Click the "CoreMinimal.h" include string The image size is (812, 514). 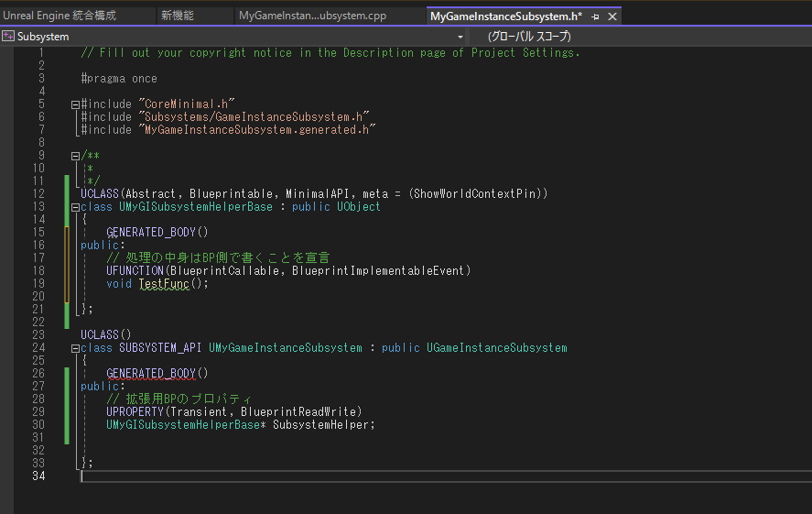pos(187,104)
